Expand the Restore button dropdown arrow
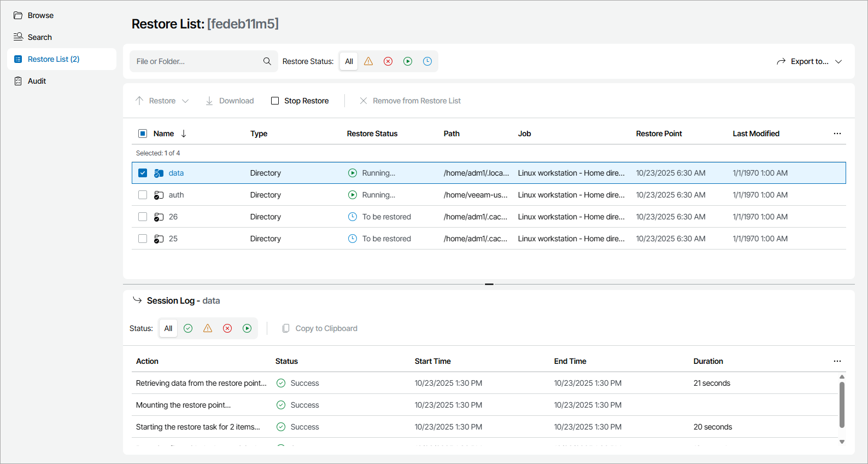The height and width of the screenshot is (464, 868). 185,101
